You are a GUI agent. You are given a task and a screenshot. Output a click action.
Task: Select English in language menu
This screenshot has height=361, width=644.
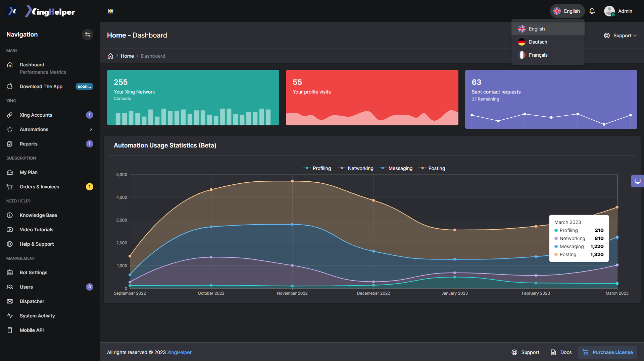pos(548,29)
